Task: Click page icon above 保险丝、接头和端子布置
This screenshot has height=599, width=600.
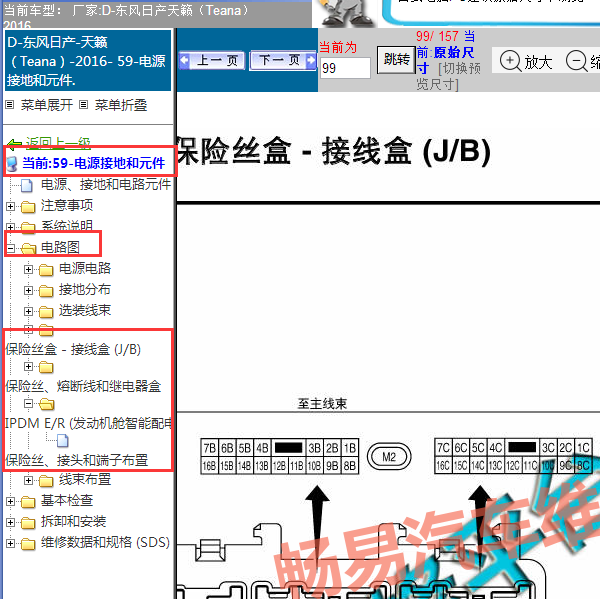Action: tap(63, 441)
